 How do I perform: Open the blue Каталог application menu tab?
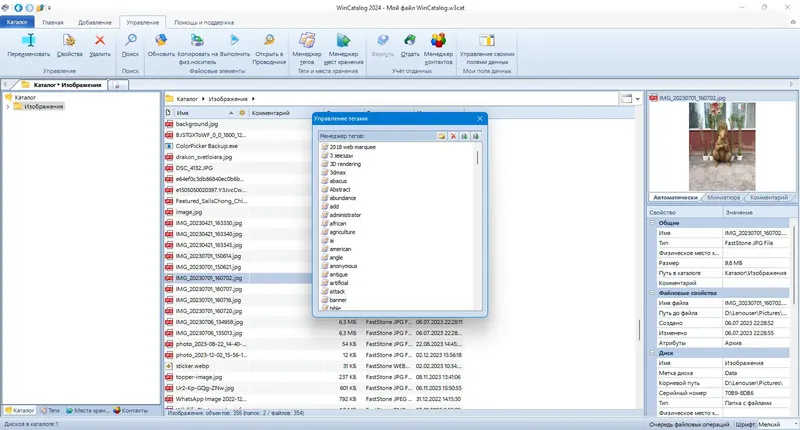click(x=17, y=22)
